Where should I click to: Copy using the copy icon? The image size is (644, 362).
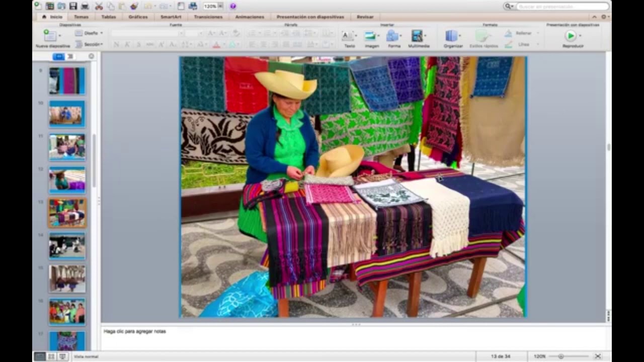click(x=110, y=6)
